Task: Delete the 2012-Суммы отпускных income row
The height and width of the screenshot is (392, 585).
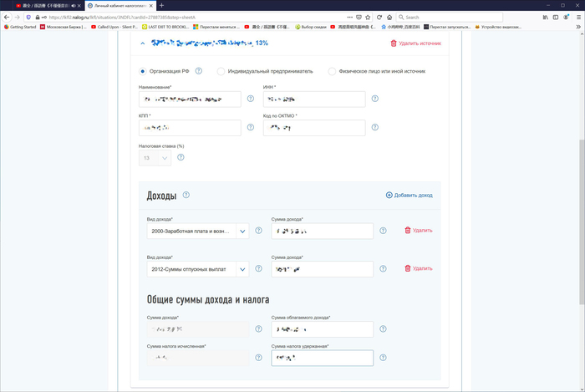Action: click(x=419, y=268)
